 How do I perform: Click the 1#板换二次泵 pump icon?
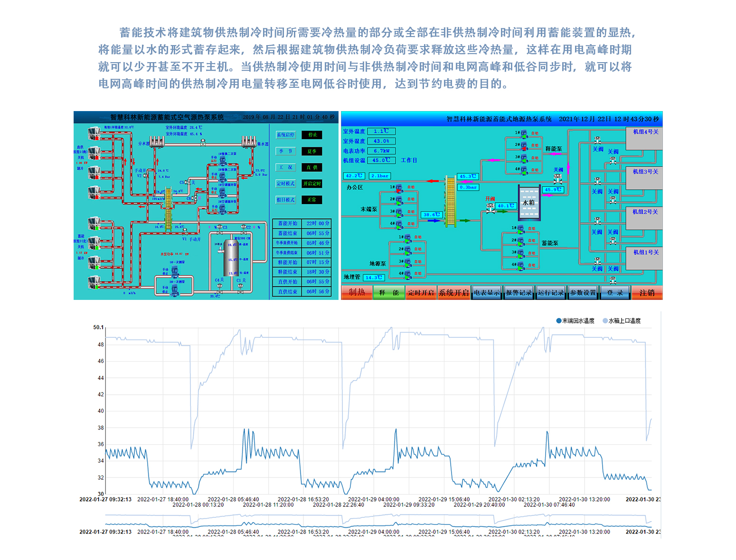[222, 160]
